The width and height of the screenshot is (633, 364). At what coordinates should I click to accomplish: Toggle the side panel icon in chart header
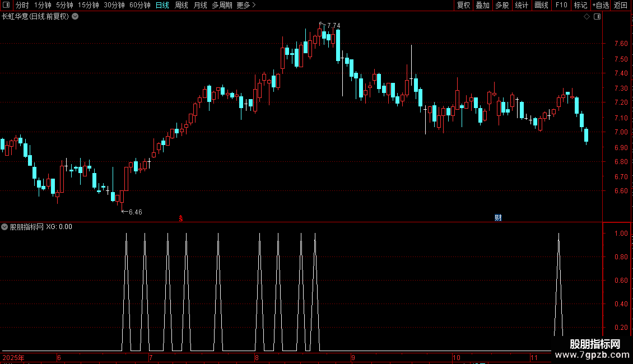[x=597, y=17]
